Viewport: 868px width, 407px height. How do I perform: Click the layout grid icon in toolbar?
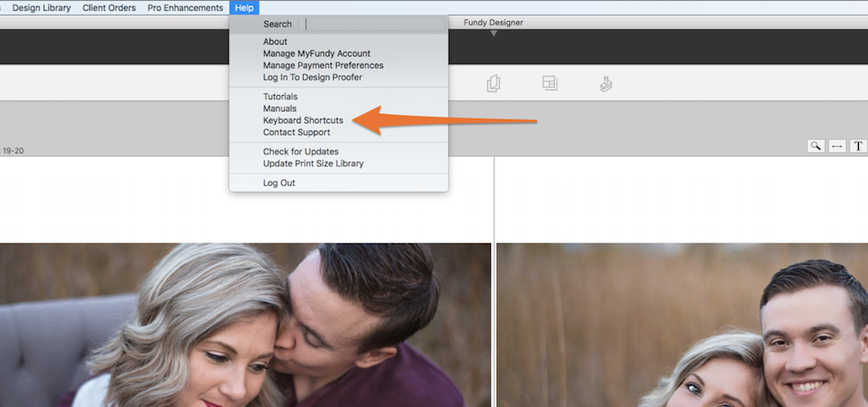pyautogui.click(x=549, y=83)
